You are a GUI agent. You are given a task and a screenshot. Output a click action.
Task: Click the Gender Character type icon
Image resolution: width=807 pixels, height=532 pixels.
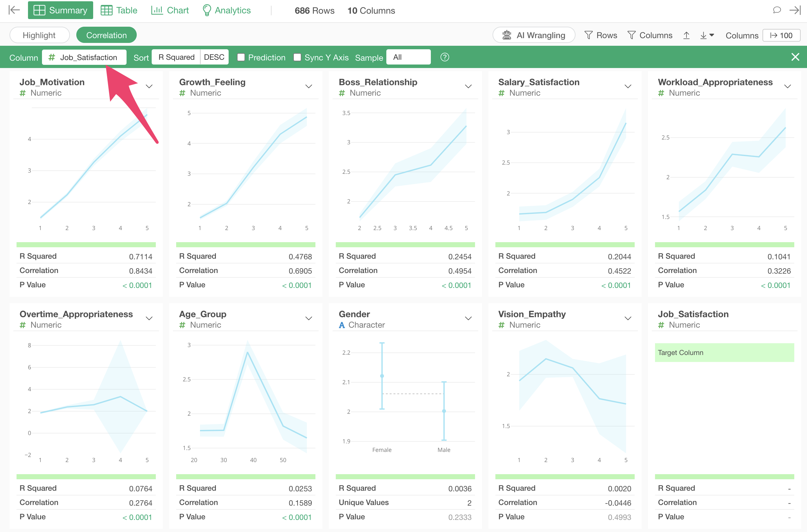pos(342,325)
